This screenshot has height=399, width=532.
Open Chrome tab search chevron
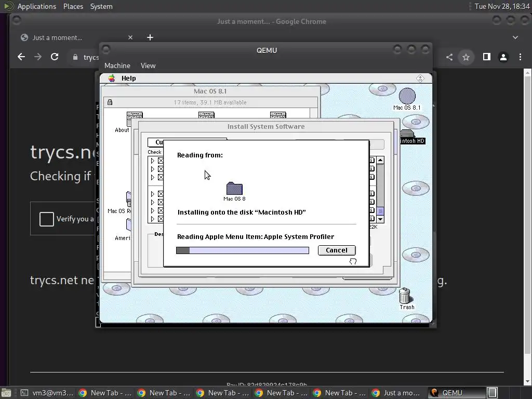point(515,37)
